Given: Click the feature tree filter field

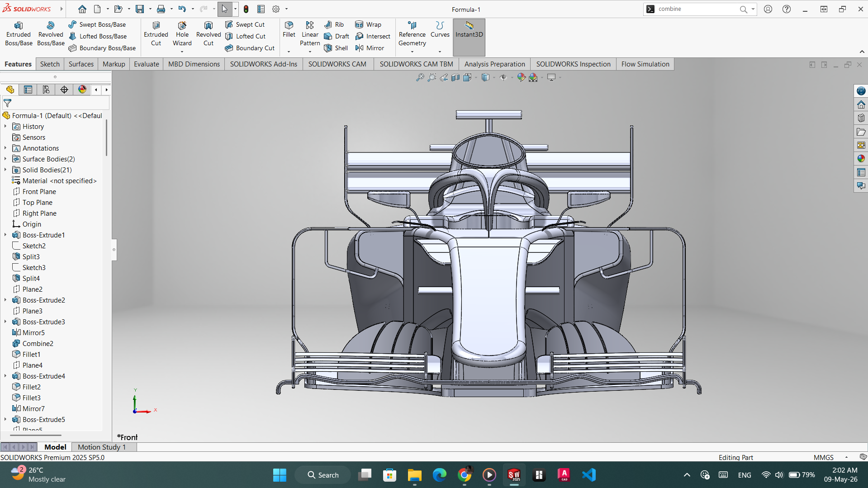Looking at the screenshot, I should click(56, 103).
